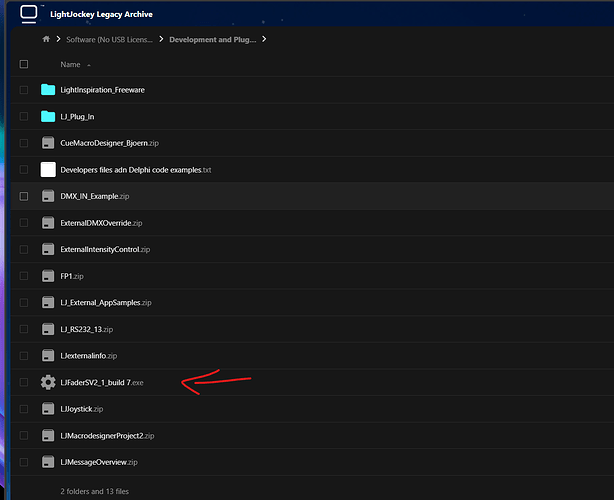The image size is (614, 500).
Task: Open LJ_Plug_In folder name
Action: 77,117
